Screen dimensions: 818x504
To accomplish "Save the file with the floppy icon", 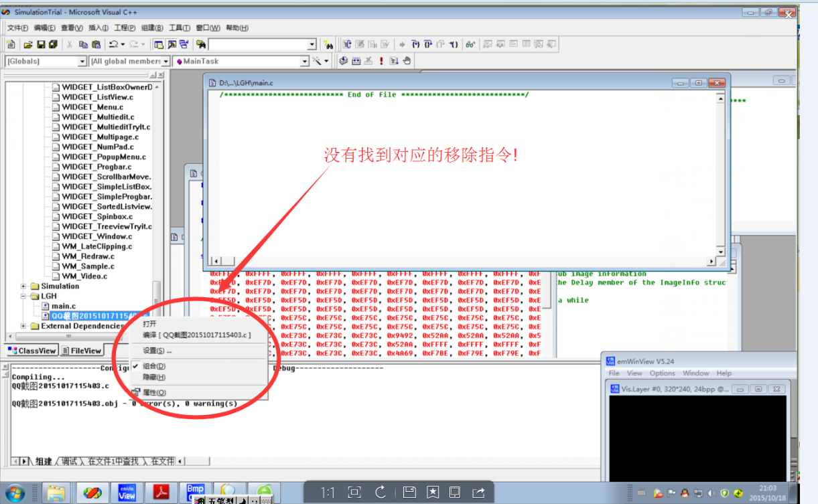I will pos(41,45).
